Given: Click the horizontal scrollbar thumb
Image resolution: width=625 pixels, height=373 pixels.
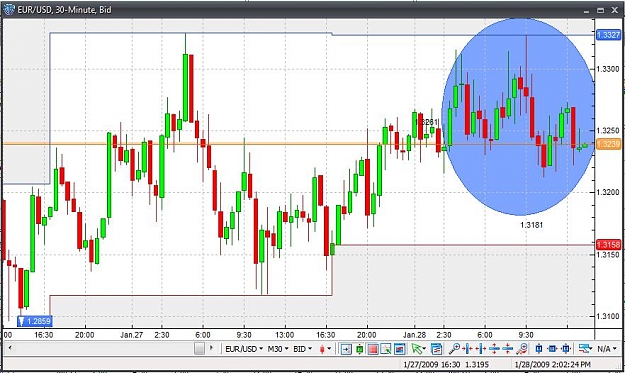Looking at the screenshot, I should (199, 348).
